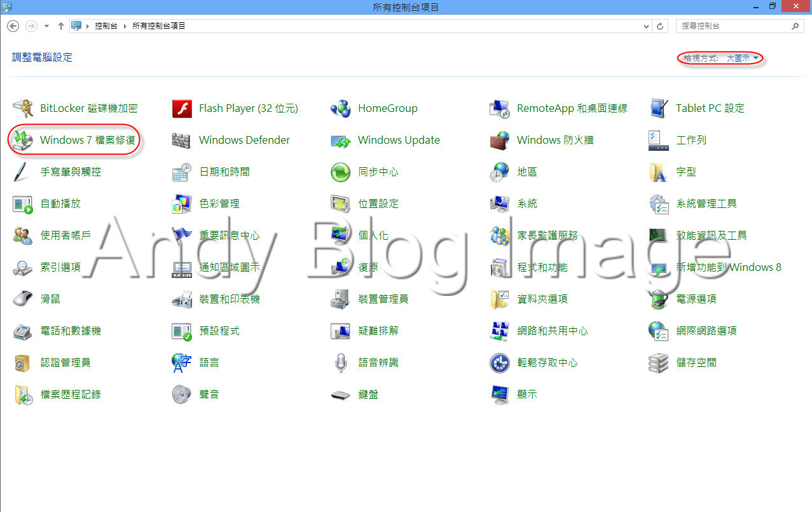The image size is (812, 512).
Task: Click the 新增功能到 Windows 8 link text
Action: click(x=729, y=267)
